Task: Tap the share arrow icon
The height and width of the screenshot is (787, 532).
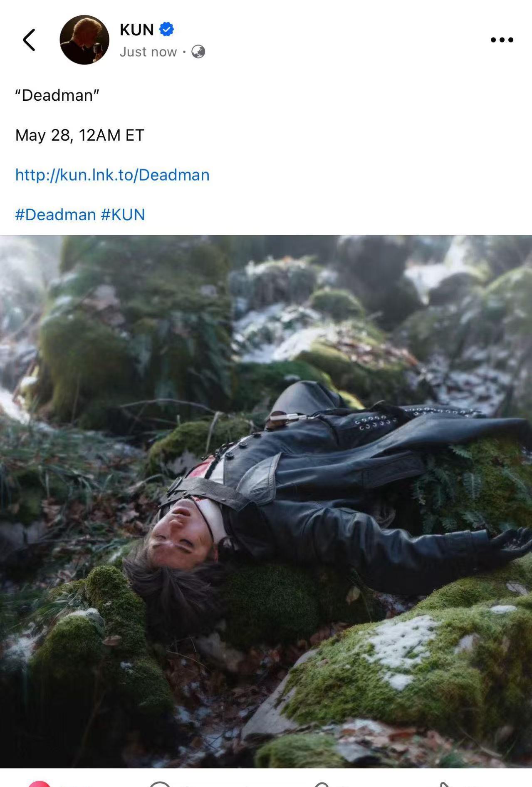Action: [445, 785]
